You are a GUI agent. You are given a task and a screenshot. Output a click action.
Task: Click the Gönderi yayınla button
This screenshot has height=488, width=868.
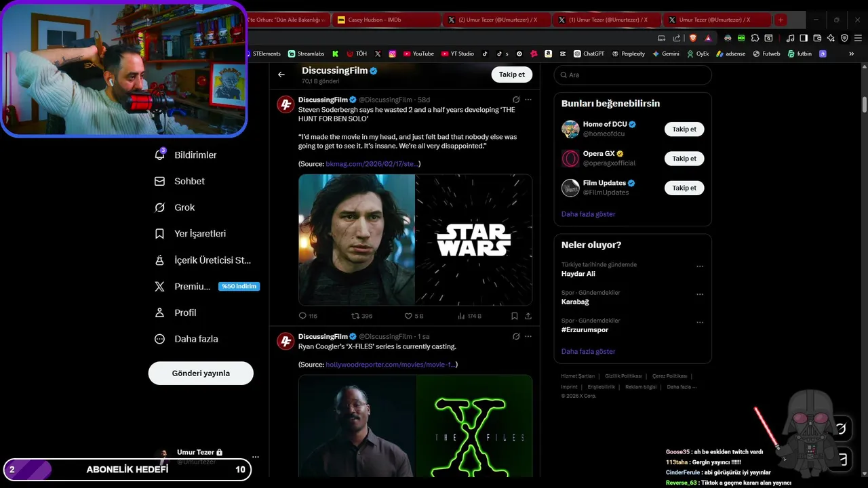201,373
